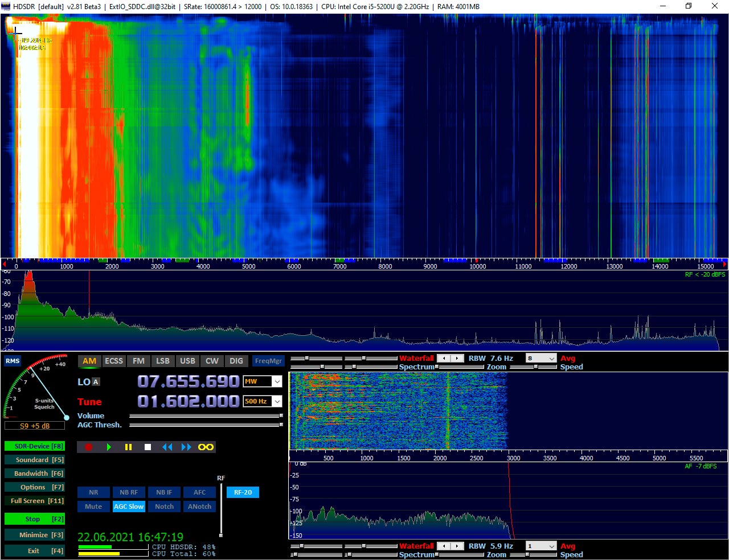Open the 500 Hz tuning step dropdown
This screenshot has width=729, height=560.
263,401
